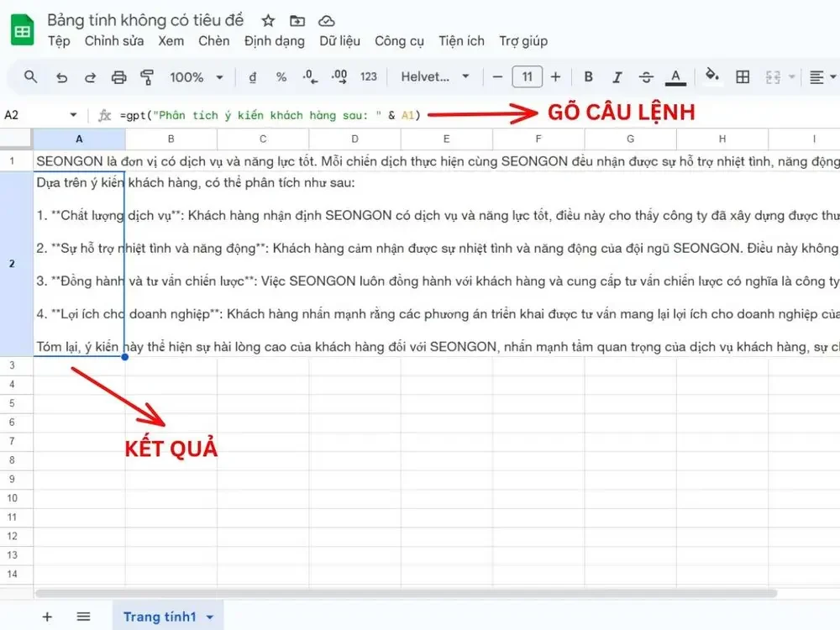Image resolution: width=840 pixels, height=630 pixels.
Task: Click the horizontal scrollbar
Action: [406, 594]
